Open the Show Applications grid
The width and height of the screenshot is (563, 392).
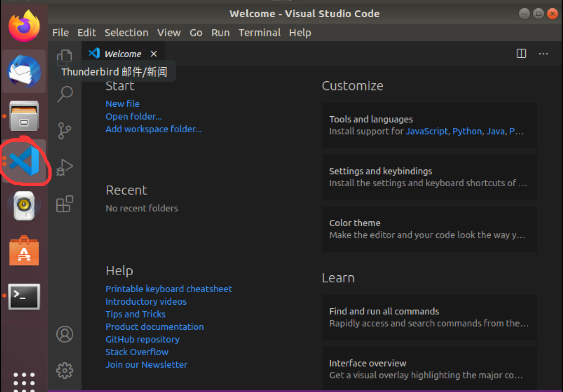point(24,381)
